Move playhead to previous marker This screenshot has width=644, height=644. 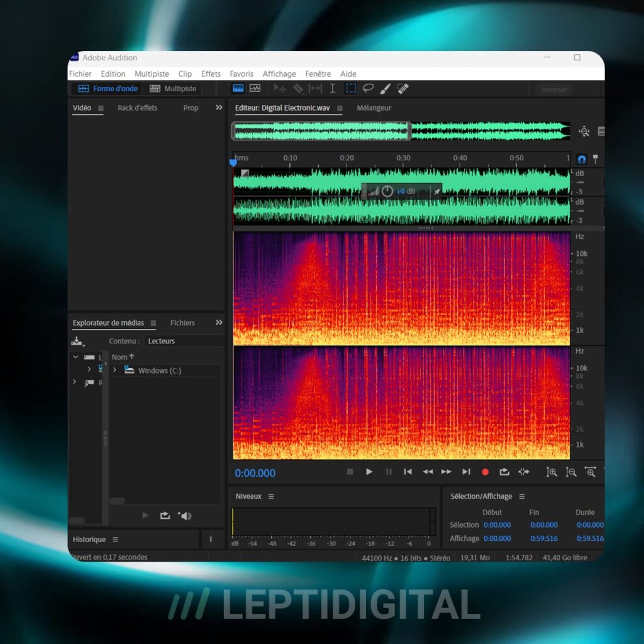tap(408, 472)
